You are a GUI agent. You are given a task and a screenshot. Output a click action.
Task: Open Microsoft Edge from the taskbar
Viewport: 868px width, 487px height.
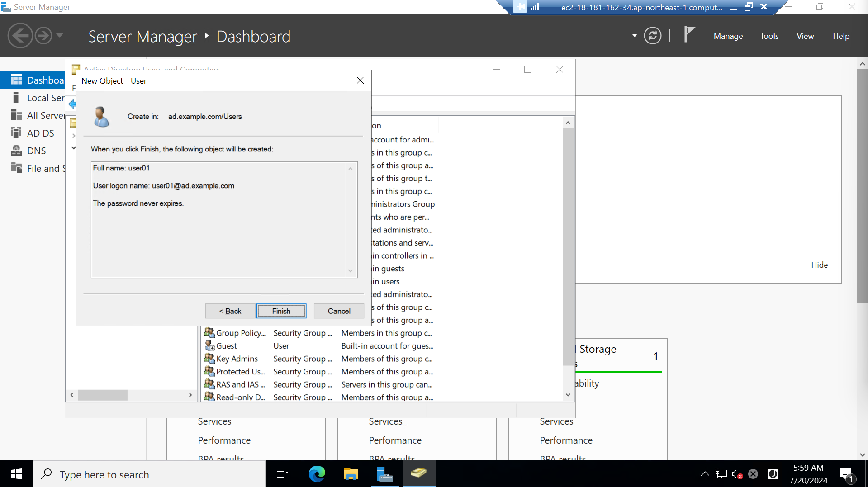pos(317,474)
